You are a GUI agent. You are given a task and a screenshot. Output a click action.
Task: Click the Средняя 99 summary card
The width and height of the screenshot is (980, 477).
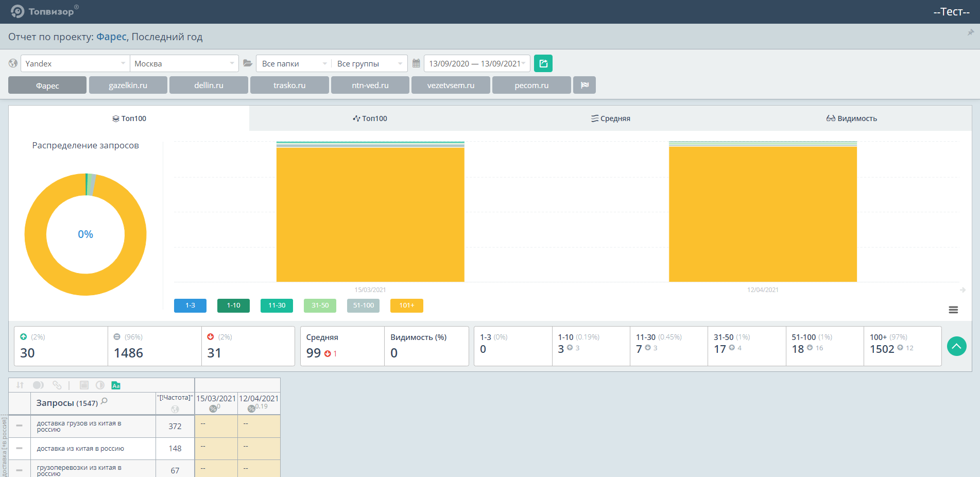[x=342, y=346]
